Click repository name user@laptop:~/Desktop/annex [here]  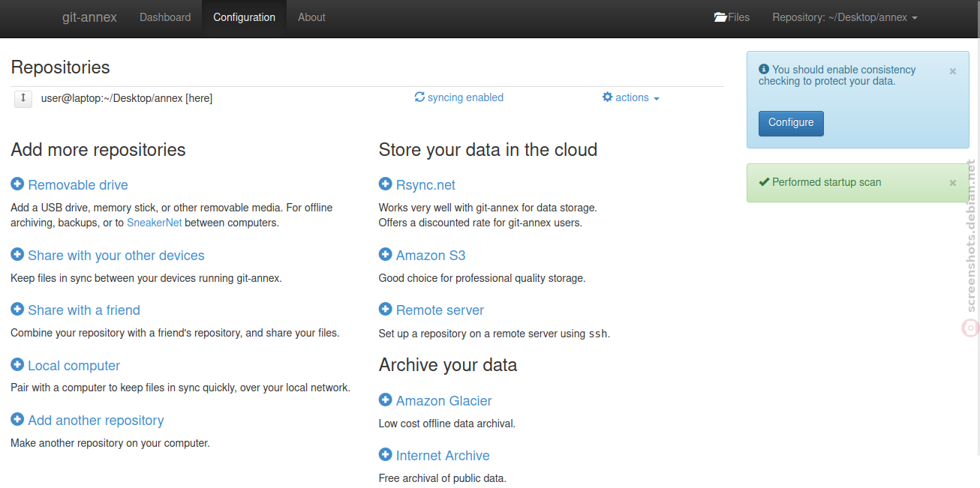tap(127, 98)
